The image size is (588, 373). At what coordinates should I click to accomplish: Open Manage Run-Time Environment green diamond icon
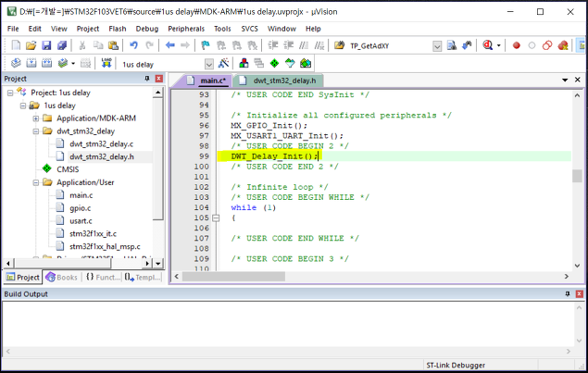[x=274, y=63]
